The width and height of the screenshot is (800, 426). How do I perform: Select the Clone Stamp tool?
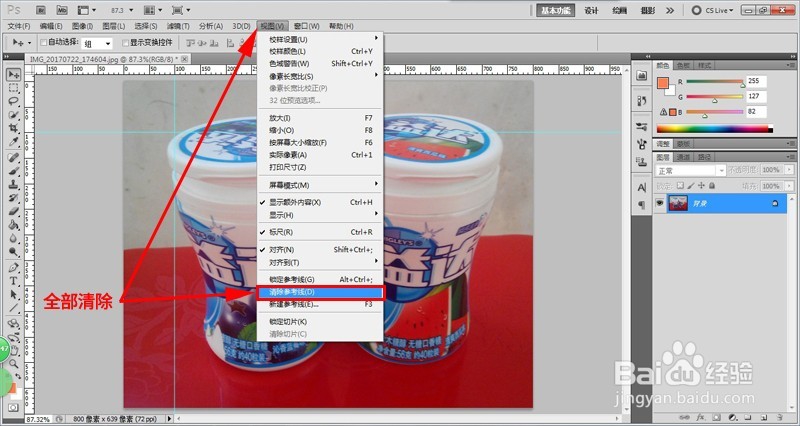(14, 184)
